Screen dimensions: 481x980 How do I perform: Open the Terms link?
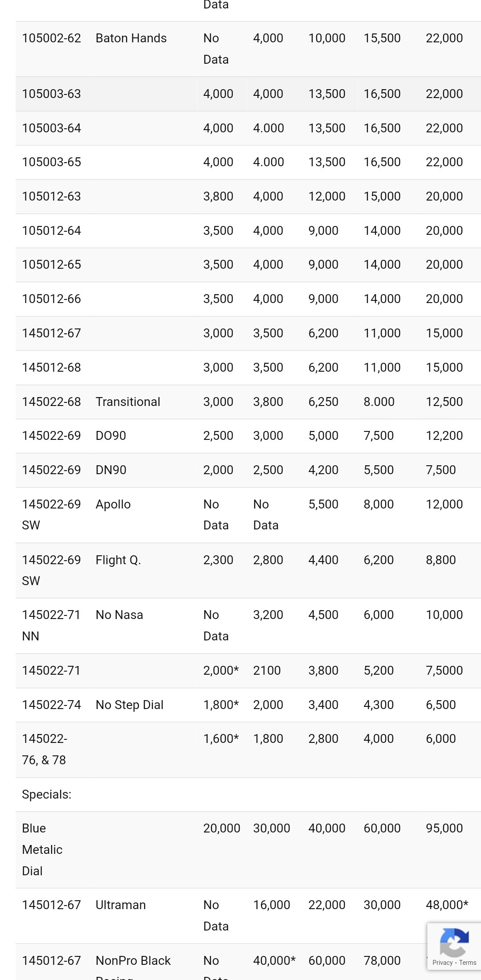468,963
